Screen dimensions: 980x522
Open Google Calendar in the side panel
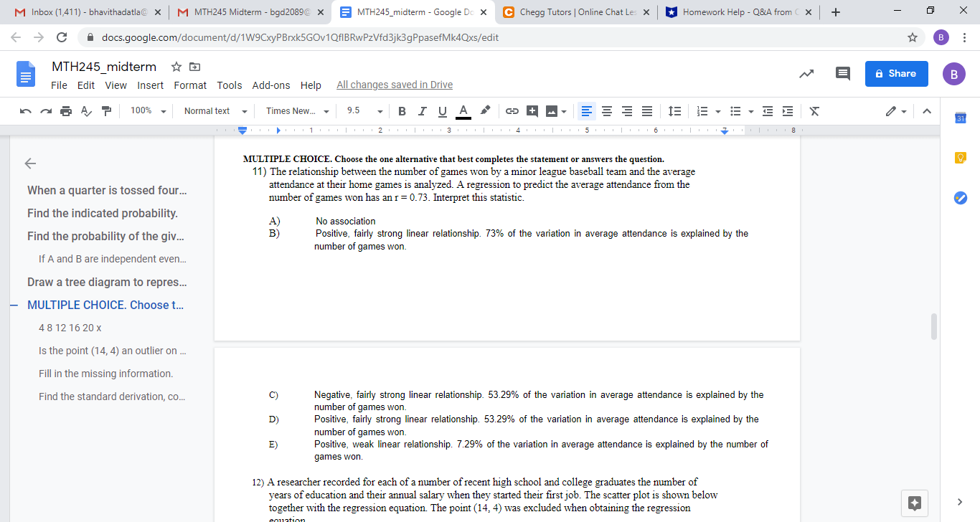[x=960, y=117]
